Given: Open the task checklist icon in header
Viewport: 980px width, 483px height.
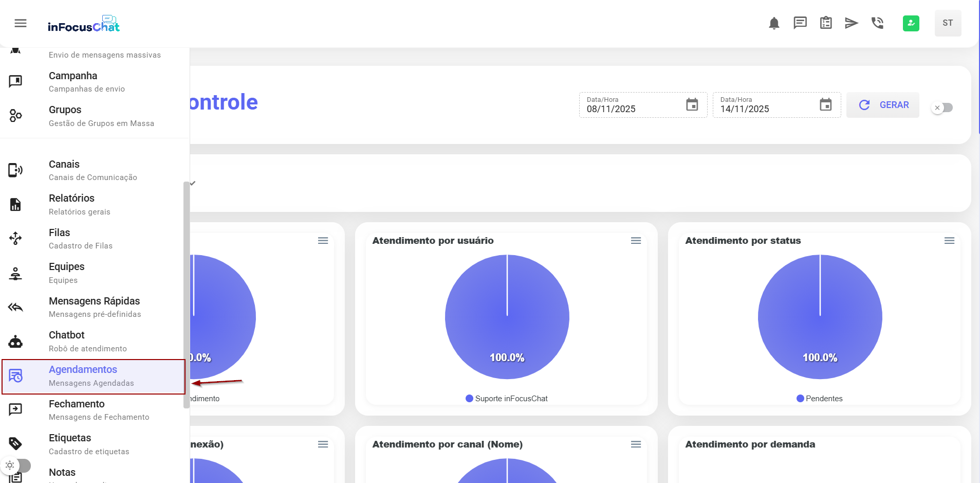Looking at the screenshot, I should click(826, 23).
